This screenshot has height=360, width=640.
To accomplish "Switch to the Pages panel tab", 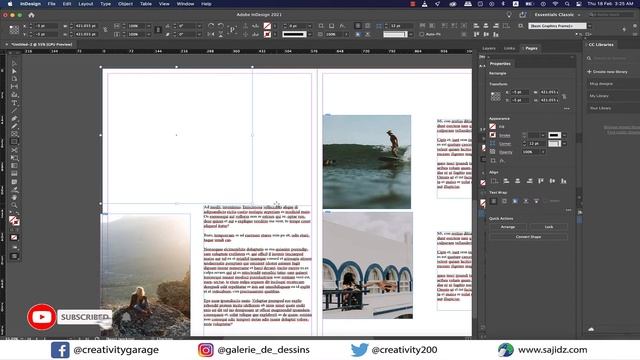I will (531, 48).
